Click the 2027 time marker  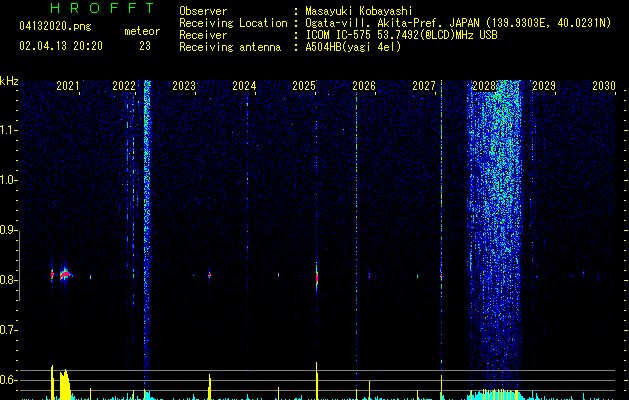[424, 86]
